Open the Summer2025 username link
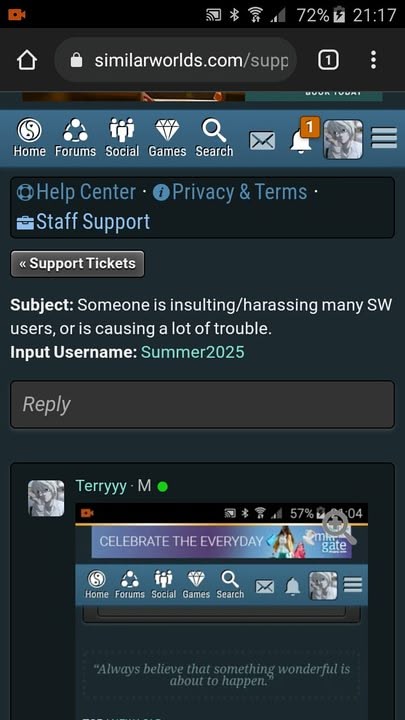405x720 pixels. coord(192,352)
